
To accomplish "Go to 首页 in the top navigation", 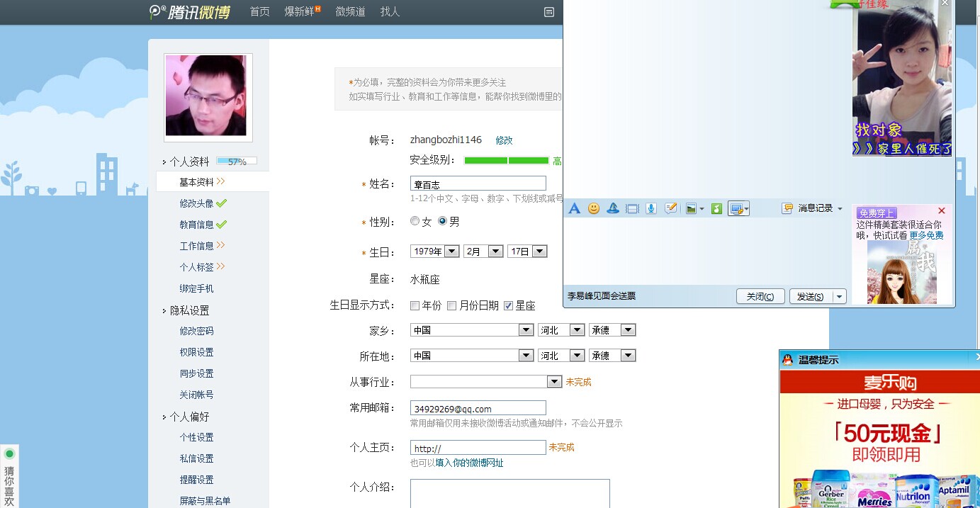I will point(260,11).
